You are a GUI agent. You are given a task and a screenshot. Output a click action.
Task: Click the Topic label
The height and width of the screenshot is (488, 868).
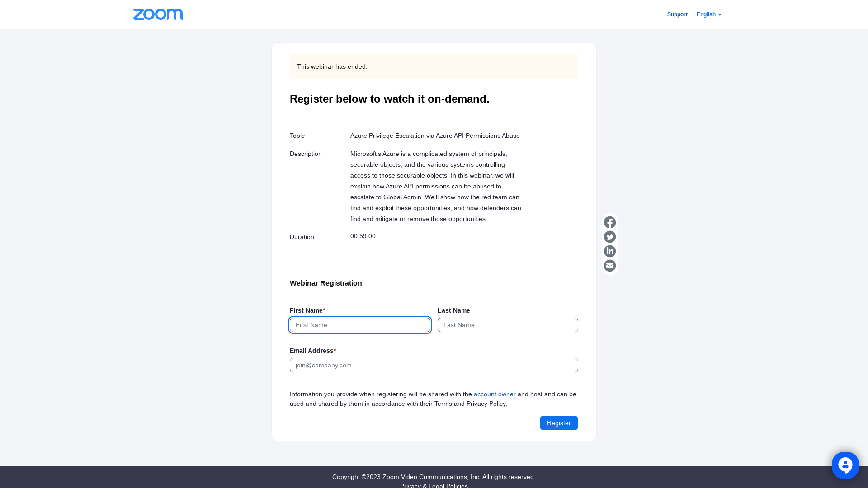point(297,136)
